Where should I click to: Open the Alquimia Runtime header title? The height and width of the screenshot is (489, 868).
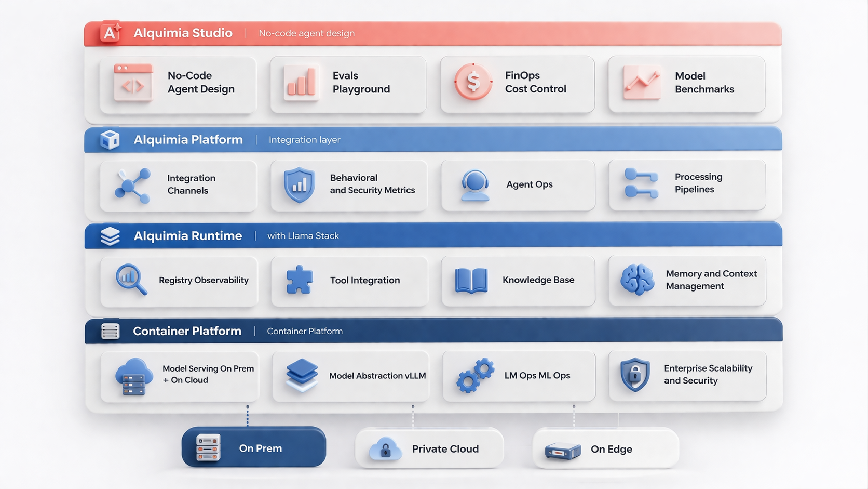click(188, 235)
